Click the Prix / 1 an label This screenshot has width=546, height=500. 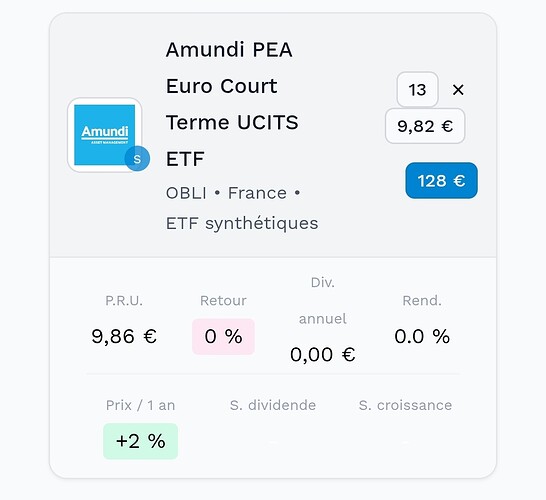click(x=140, y=405)
